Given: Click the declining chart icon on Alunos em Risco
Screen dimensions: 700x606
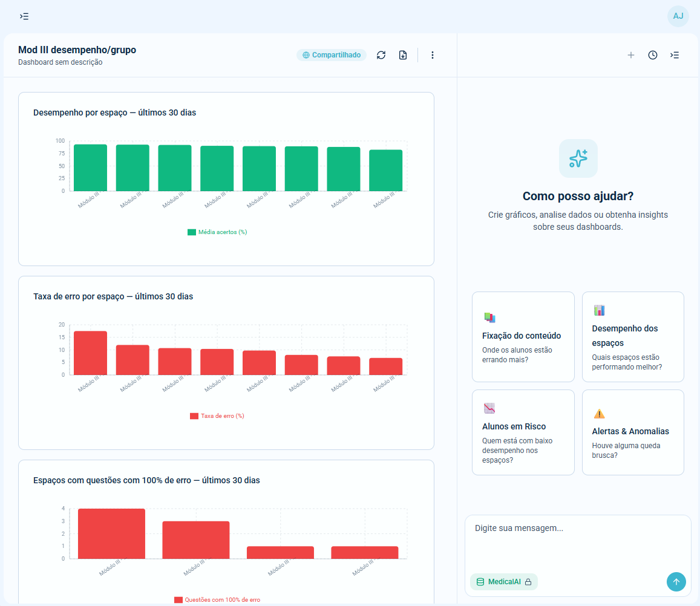Looking at the screenshot, I should [x=489, y=408].
